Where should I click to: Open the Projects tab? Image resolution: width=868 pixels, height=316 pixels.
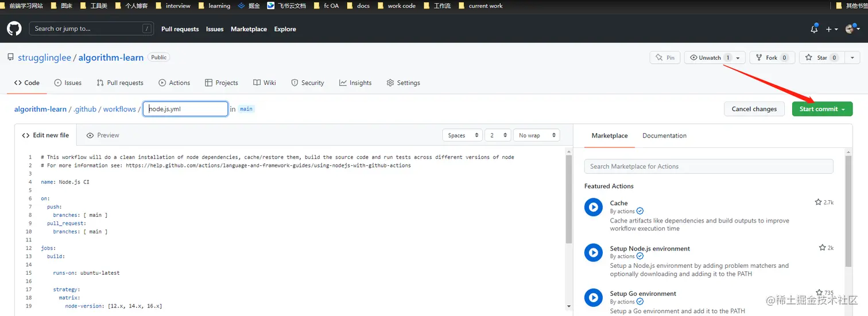222,83
